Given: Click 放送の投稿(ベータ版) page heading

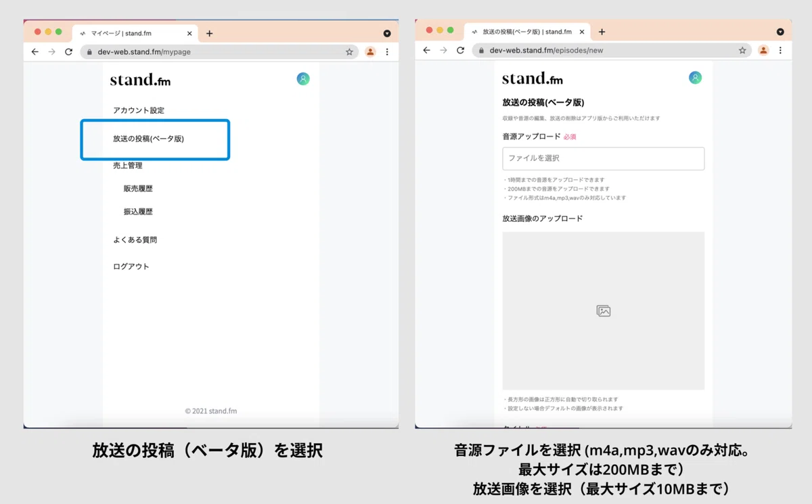Looking at the screenshot, I should pos(543,103).
